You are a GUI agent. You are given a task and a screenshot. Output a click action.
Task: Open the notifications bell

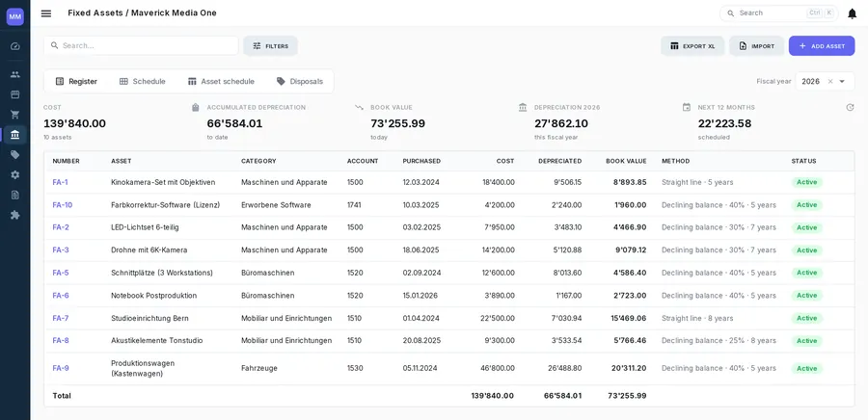[852, 13]
